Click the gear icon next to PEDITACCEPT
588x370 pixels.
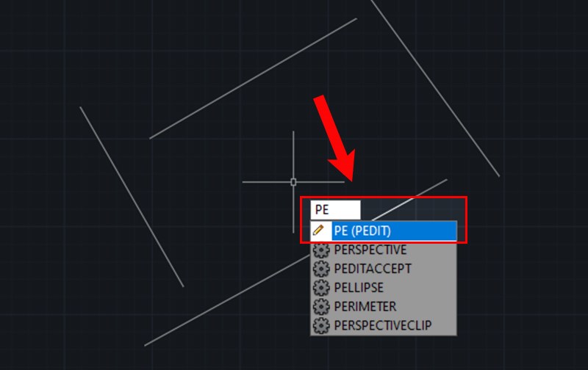(x=321, y=269)
